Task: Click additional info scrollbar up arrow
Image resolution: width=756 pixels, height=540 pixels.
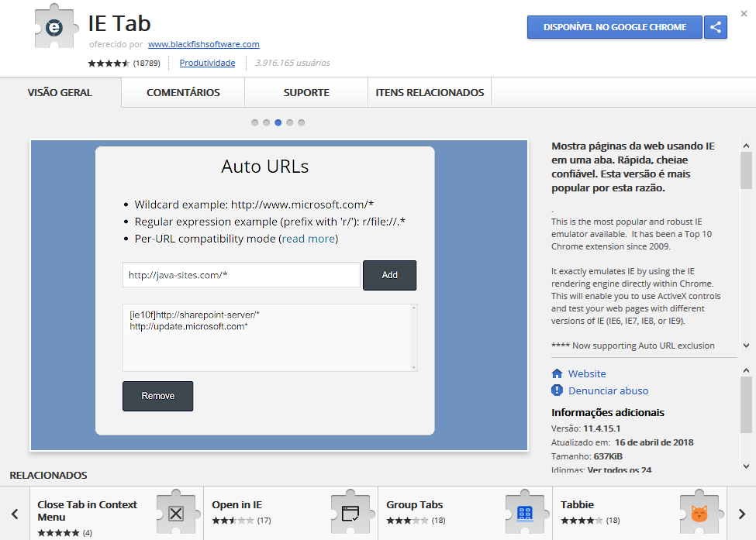Action: pos(746,370)
